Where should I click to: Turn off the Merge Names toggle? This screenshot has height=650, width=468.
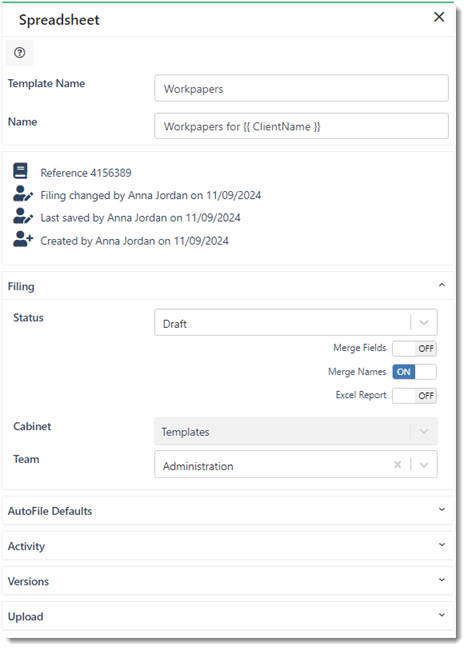[414, 372]
